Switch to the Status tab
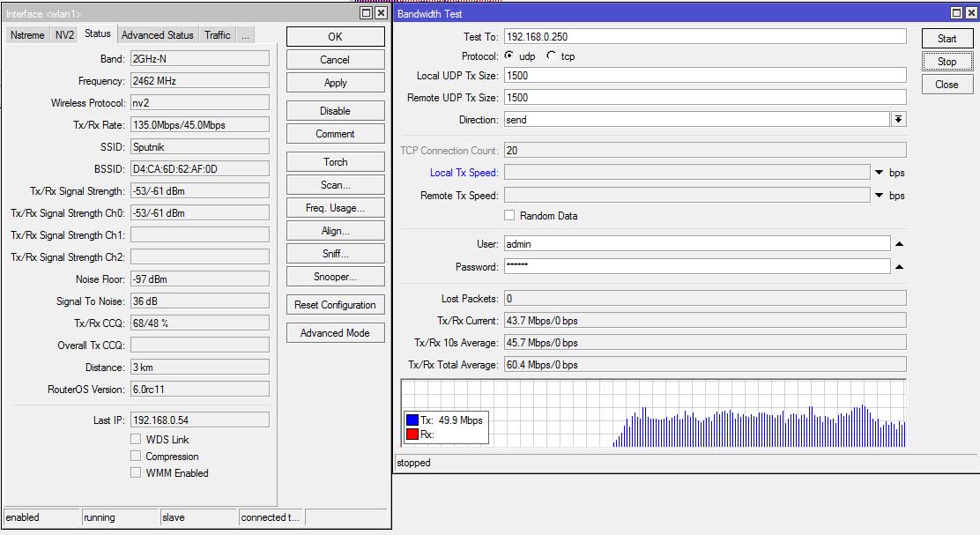The image size is (980, 535). click(x=98, y=33)
